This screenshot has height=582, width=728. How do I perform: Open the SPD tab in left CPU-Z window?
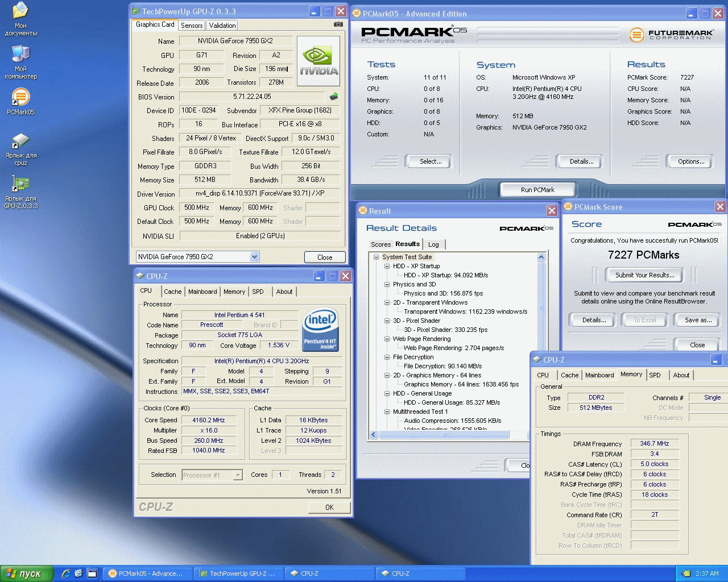tap(258, 292)
